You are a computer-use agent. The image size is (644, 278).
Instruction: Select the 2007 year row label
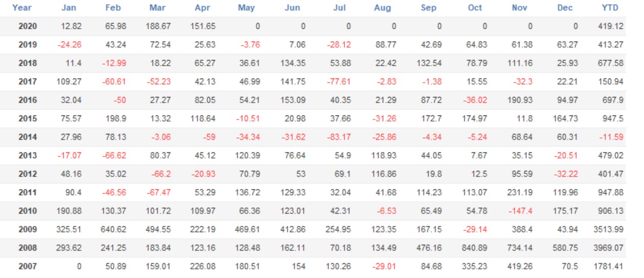(x=28, y=266)
